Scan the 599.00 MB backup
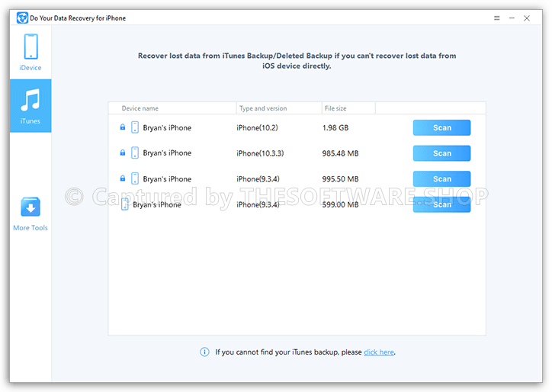 point(441,204)
